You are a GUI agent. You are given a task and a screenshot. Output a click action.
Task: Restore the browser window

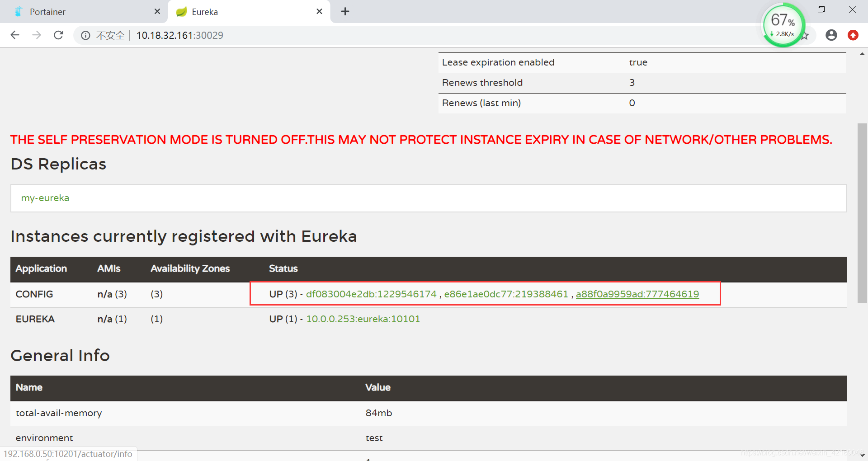(821, 10)
